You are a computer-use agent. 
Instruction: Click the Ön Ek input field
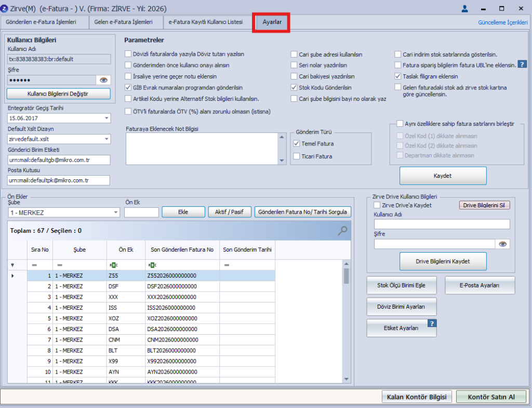(141, 213)
